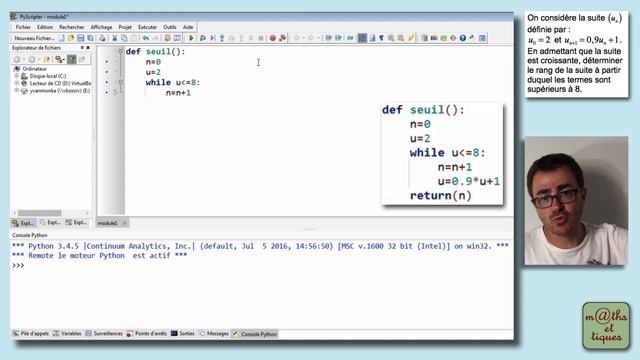Click the Clear all breakpoints icon

[282, 38]
